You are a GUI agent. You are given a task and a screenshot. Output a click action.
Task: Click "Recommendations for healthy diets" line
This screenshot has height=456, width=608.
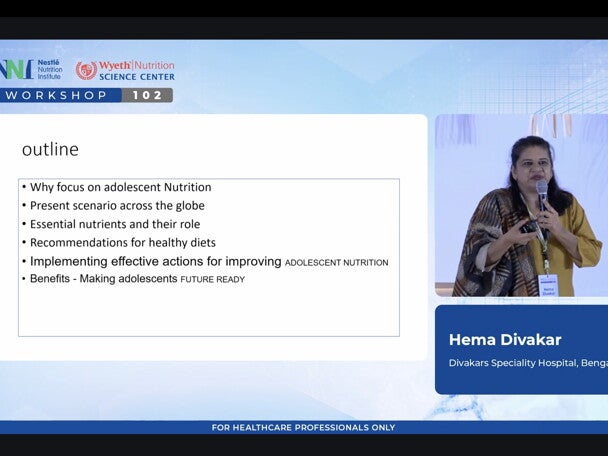(x=122, y=242)
